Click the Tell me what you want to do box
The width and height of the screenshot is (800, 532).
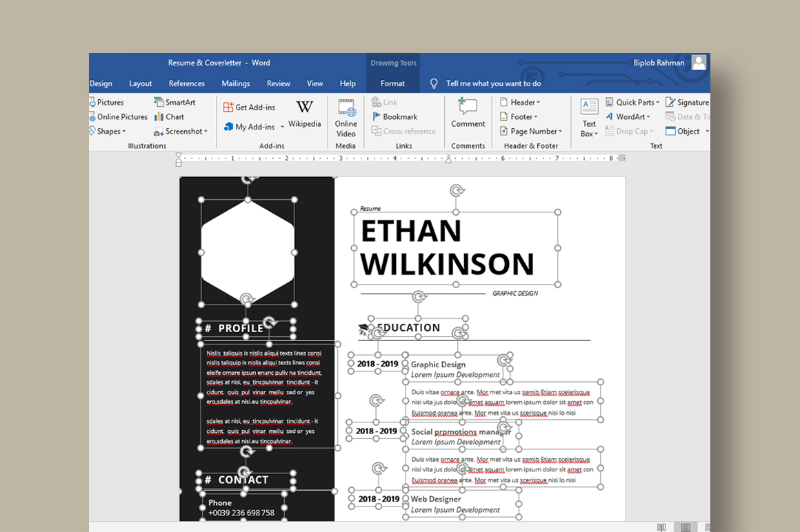tap(493, 83)
